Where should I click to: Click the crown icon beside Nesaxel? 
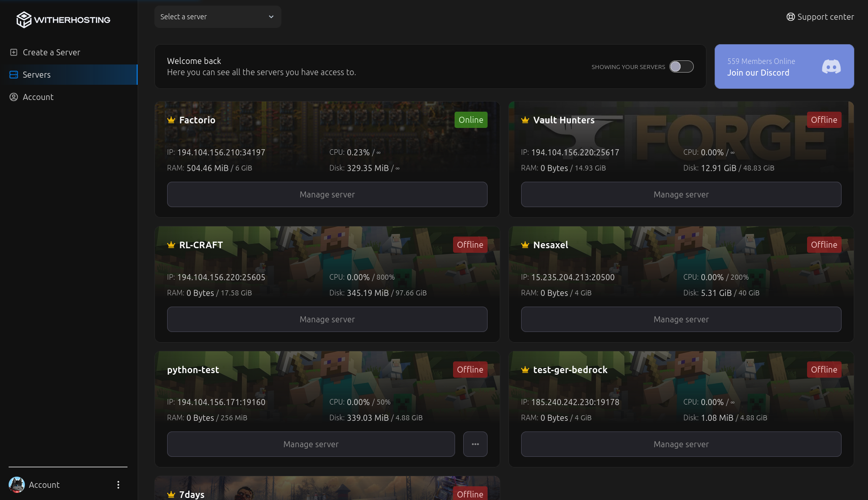pyautogui.click(x=525, y=245)
